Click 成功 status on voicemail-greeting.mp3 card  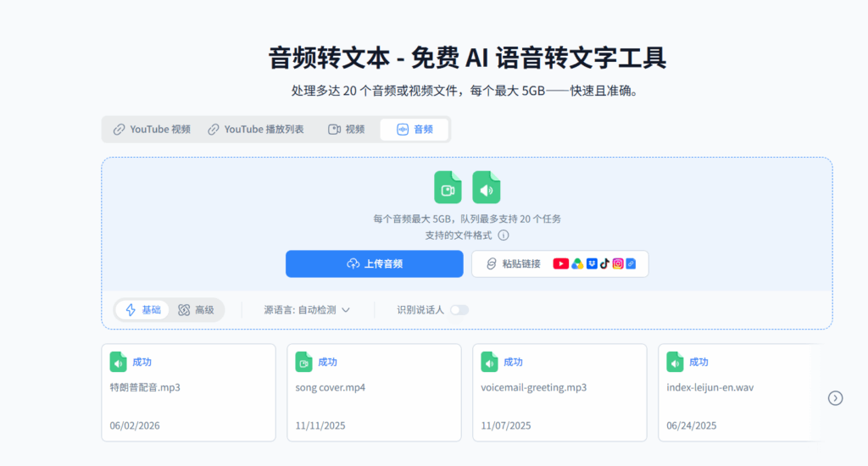(513, 362)
